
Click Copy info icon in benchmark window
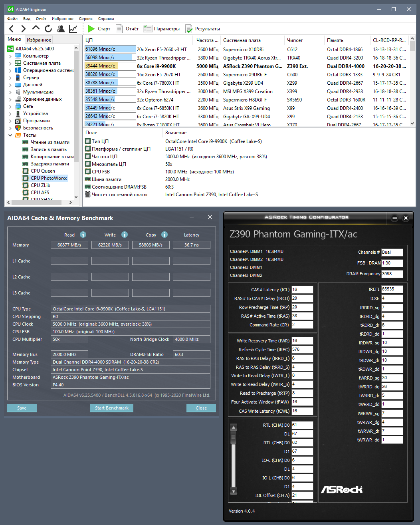pyautogui.click(x=164, y=235)
